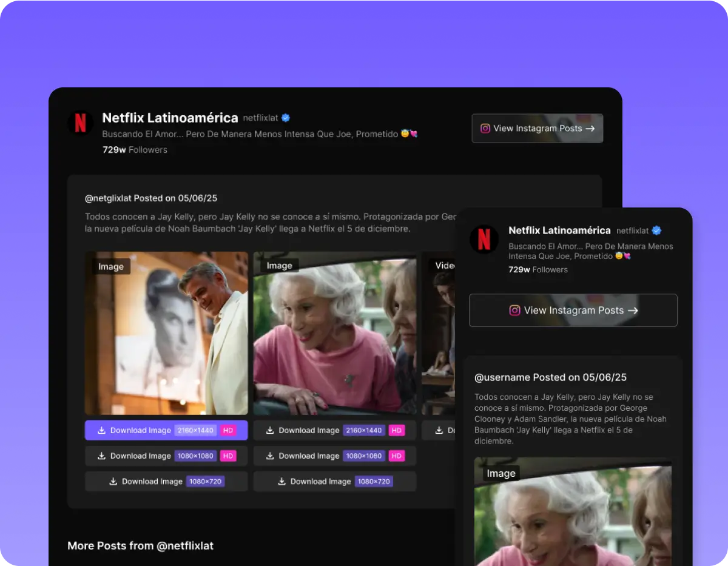Click the Instagram icon in the mobile View Posts button

point(514,311)
